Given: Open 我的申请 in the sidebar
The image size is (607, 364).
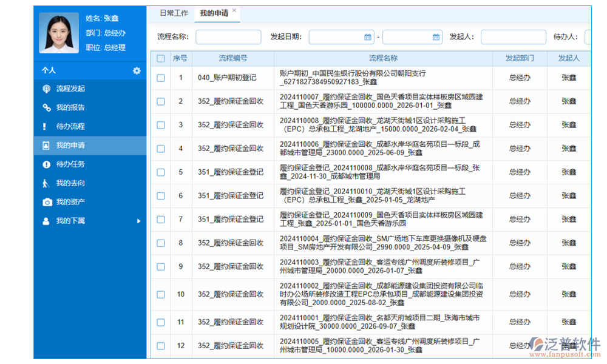Looking at the screenshot, I should [70, 146].
